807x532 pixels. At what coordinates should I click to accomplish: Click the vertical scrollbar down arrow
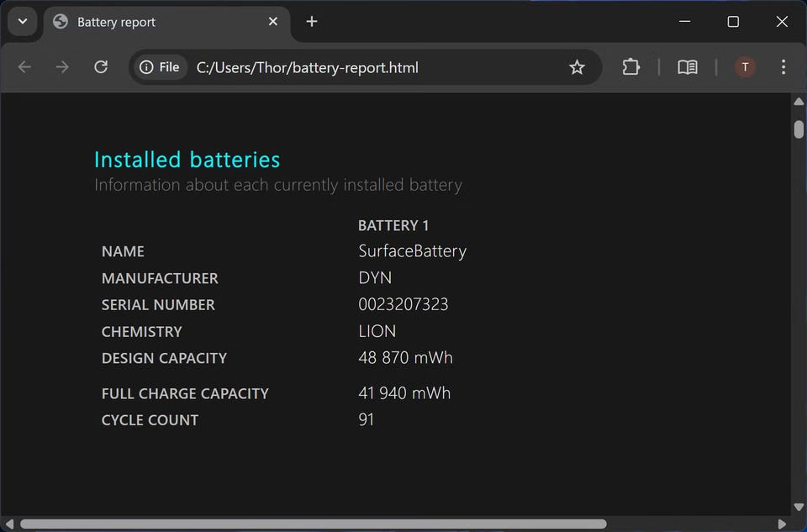799,507
